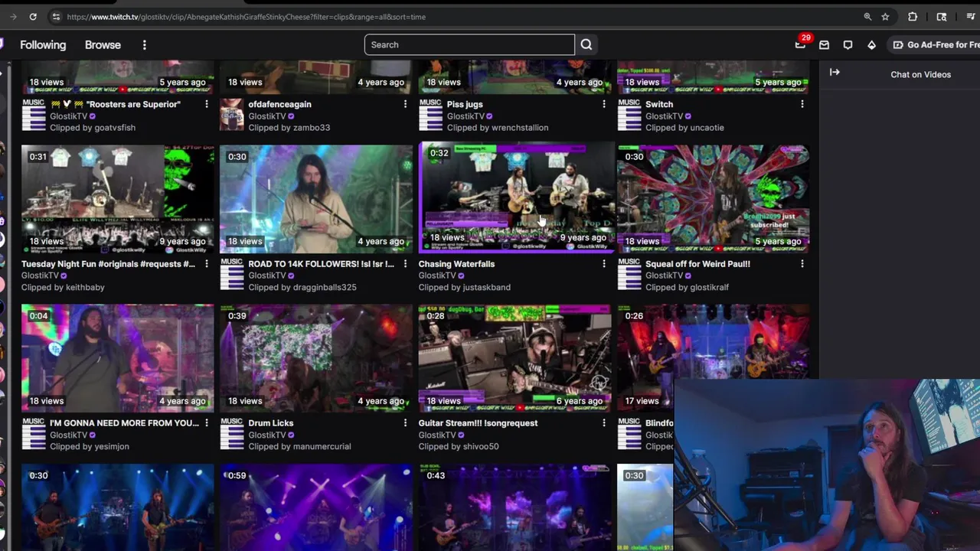
Task: Play the ROAD TO 14K FOLLOWERS clip thumbnail
Action: click(316, 199)
